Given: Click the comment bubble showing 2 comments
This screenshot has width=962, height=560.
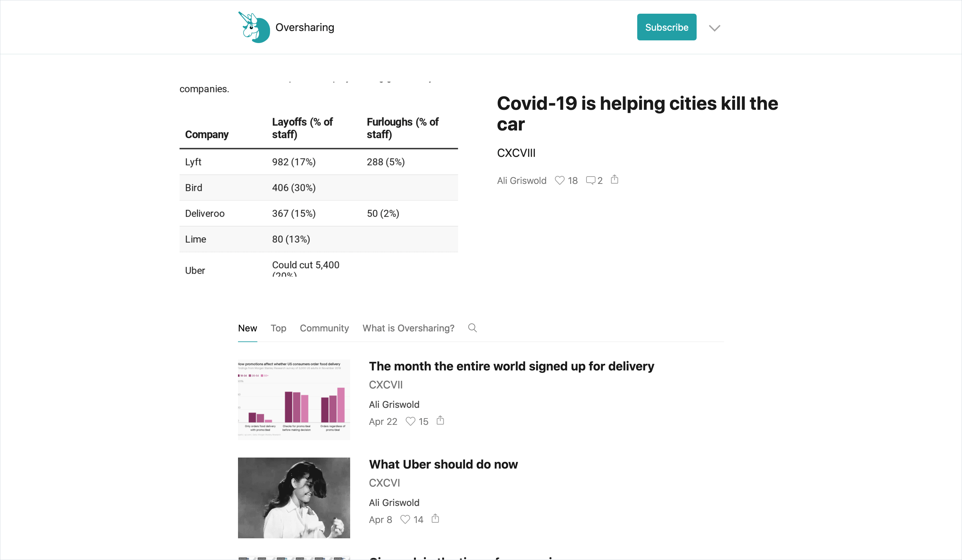Looking at the screenshot, I should click(591, 180).
